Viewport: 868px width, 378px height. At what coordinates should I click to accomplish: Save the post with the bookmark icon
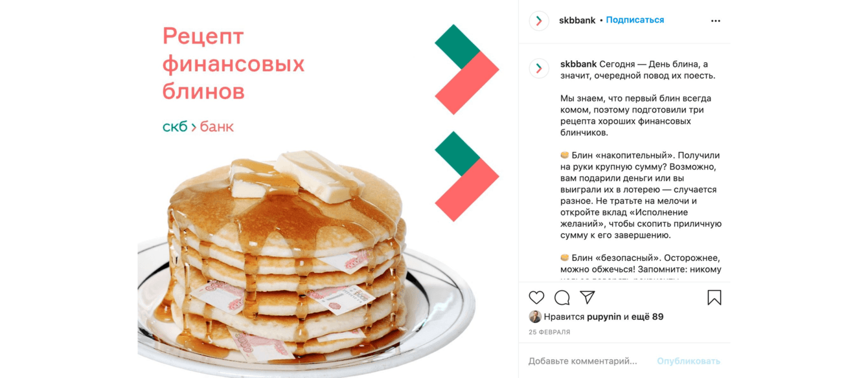pyautogui.click(x=714, y=298)
